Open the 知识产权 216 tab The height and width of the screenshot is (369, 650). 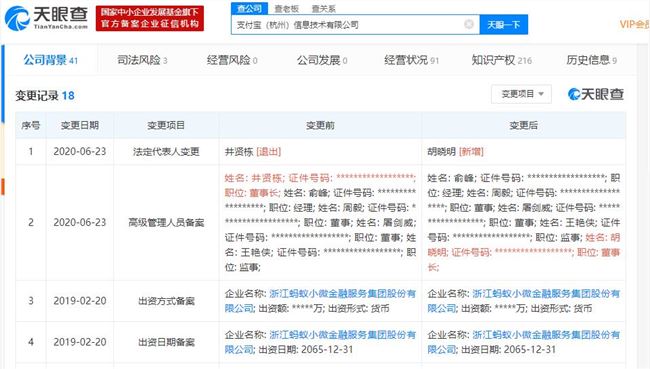[502, 61]
